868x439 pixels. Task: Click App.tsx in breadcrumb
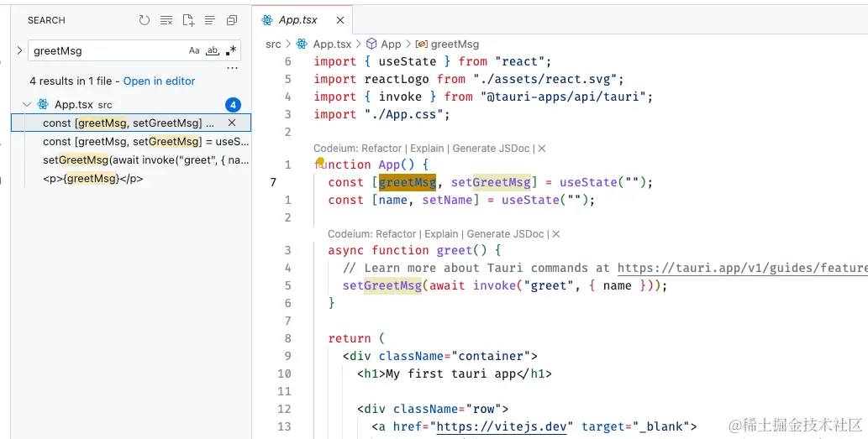click(x=332, y=44)
